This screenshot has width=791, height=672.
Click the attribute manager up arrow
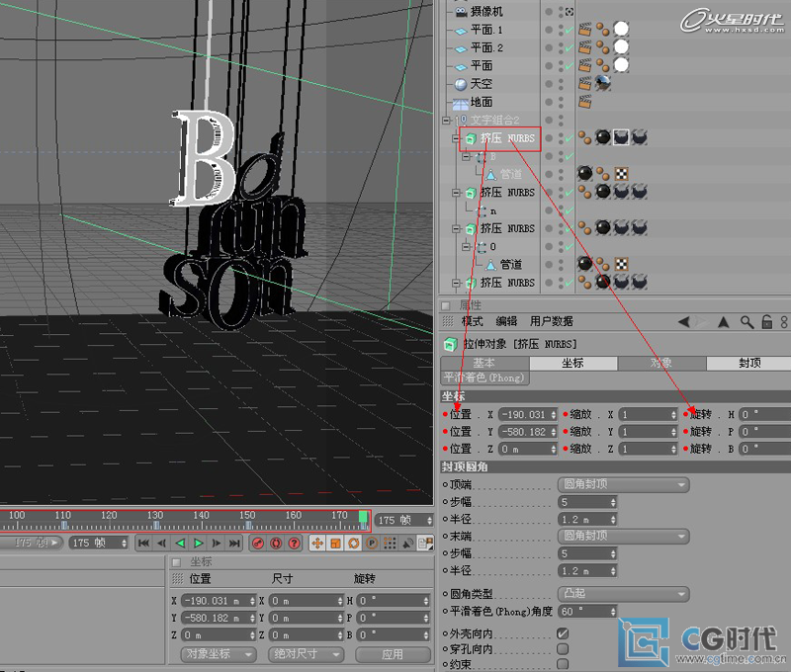(x=724, y=321)
